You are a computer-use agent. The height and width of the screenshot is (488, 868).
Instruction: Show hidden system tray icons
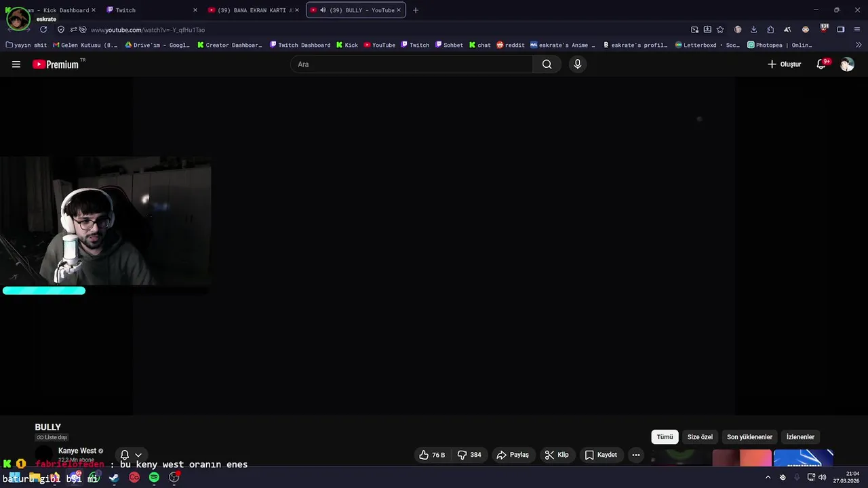tap(768, 477)
